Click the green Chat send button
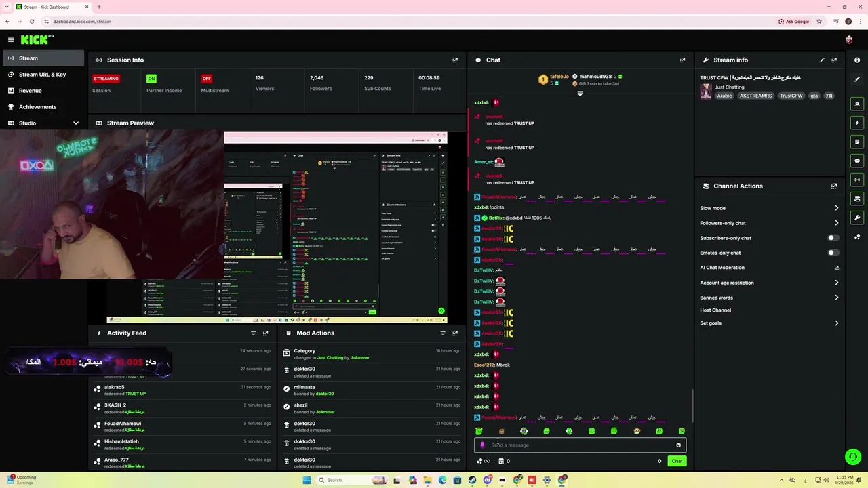Screen dimensions: 868x488 (677, 461)
